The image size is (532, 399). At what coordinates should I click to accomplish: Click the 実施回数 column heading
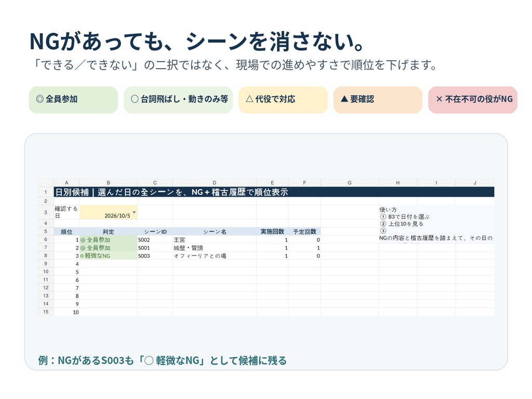[x=272, y=232]
